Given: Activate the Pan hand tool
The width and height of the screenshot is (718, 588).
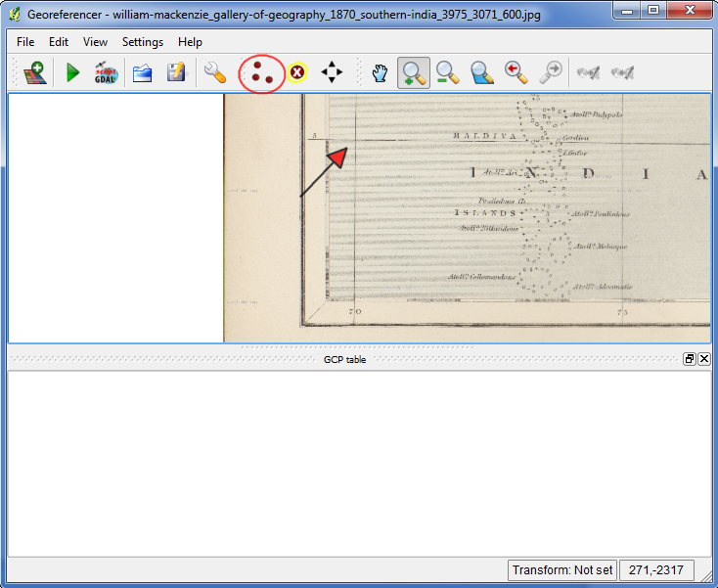Looking at the screenshot, I should [x=380, y=73].
